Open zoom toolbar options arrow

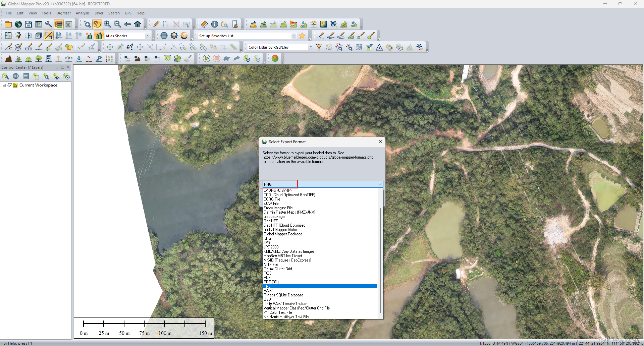pyautogui.click(x=145, y=28)
